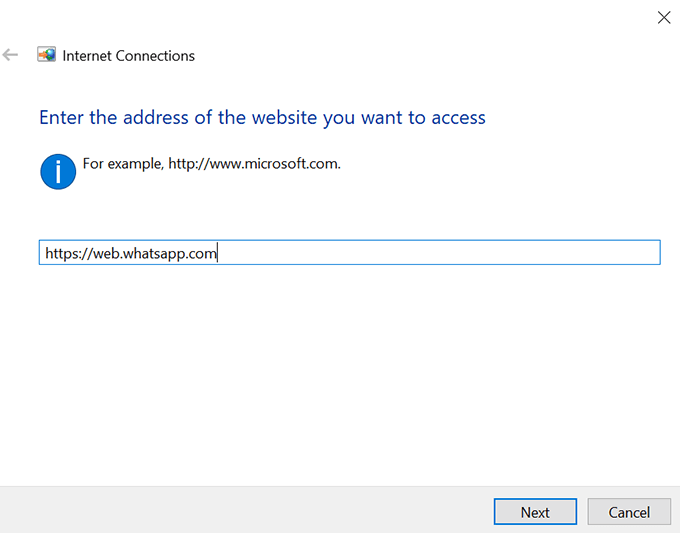Click the blank area below the address field
680x533 pixels.
(x=340, y=370)
